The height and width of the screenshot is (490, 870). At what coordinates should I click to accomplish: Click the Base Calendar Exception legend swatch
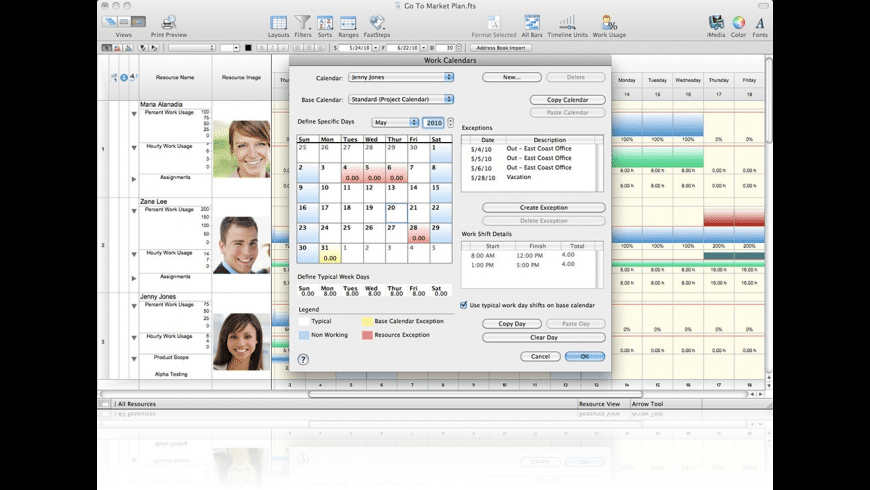coord(367,321)
